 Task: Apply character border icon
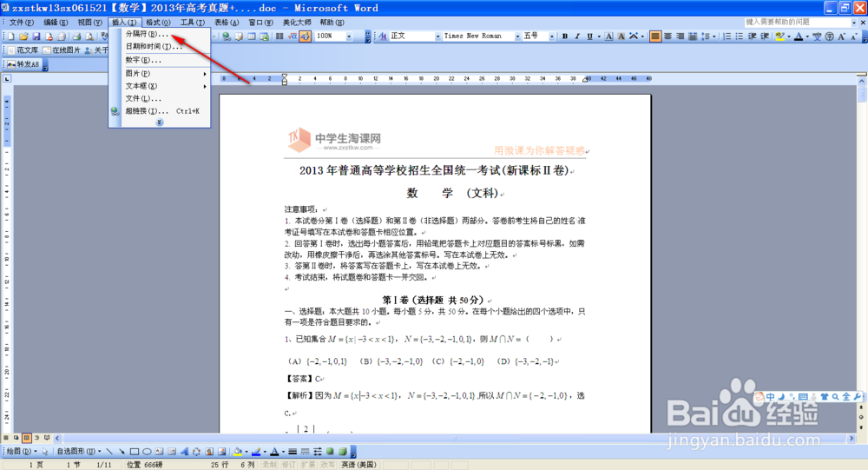609,36
